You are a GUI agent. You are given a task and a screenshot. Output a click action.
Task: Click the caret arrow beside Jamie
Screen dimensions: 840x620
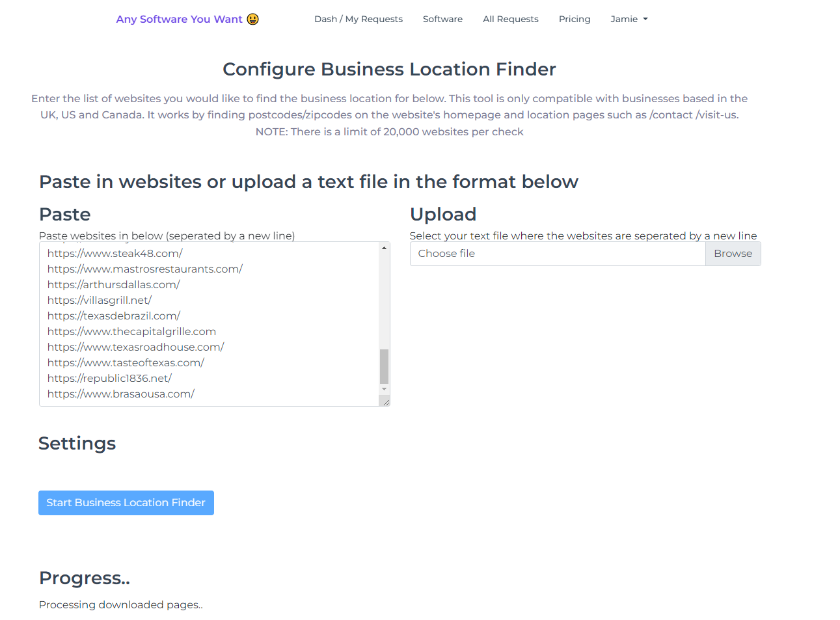point(645,20)
